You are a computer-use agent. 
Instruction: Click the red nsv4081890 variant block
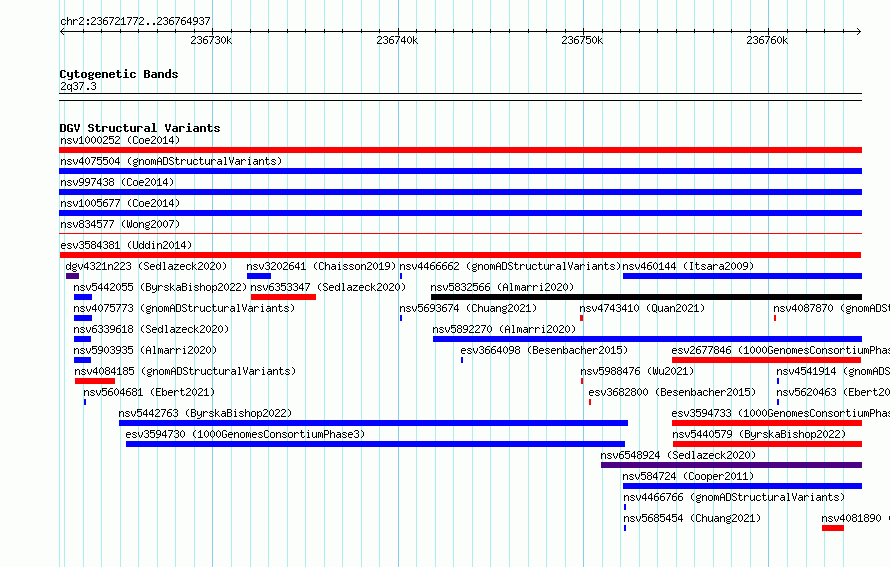[x=833, y=528]
